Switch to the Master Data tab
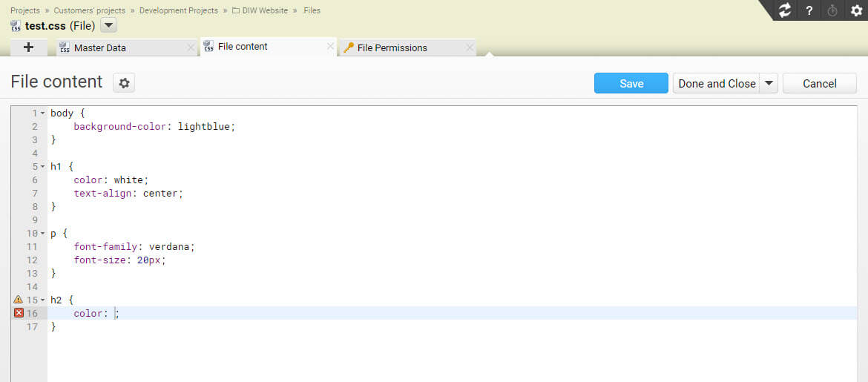 click(126, 47)
